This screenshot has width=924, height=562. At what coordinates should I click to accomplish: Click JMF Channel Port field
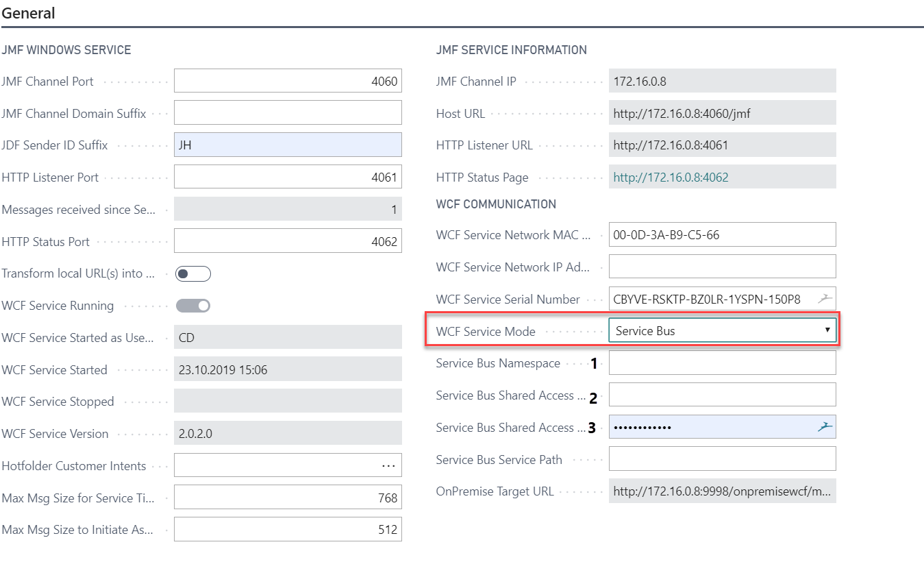[288, 81]
